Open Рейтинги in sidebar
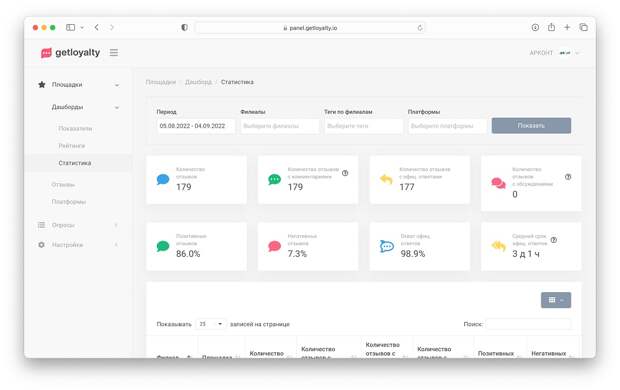This screenshot has width=620, height=390. click(x=72, y=146)
